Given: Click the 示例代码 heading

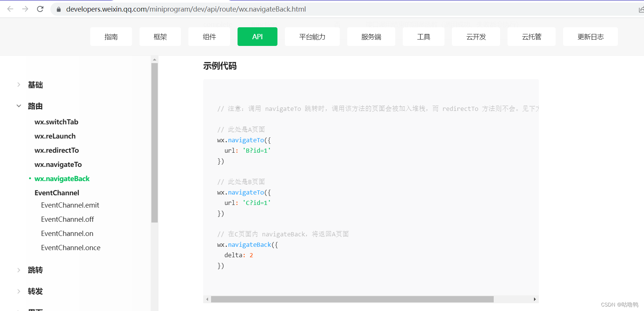Looking at the screenshot, I should pyautogui.click(x=220, y=66).
